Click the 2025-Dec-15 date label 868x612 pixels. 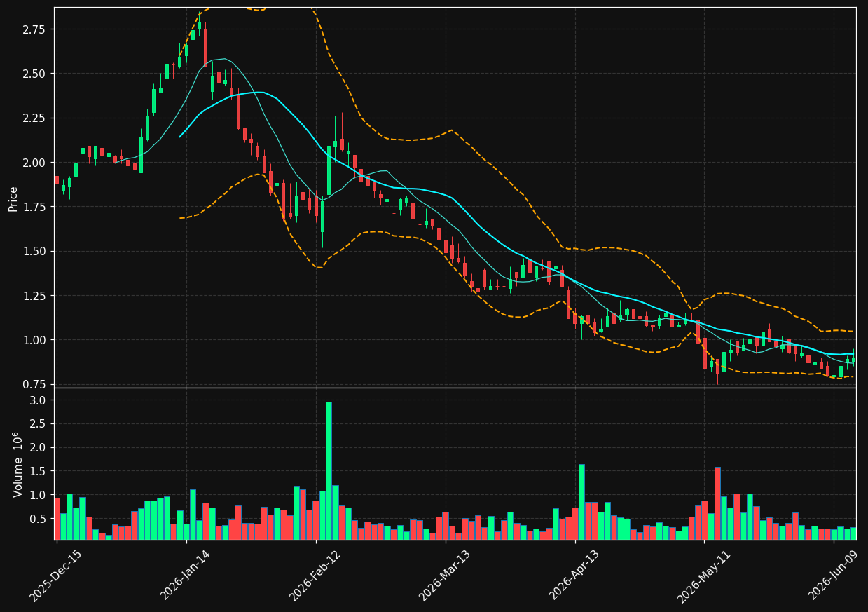coord(55,576)
